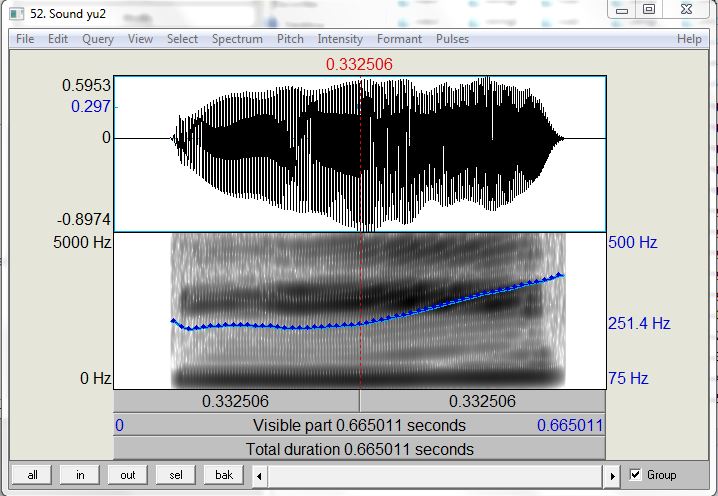Click the -0.8974 minimum amplitude label

click(84, 219)
